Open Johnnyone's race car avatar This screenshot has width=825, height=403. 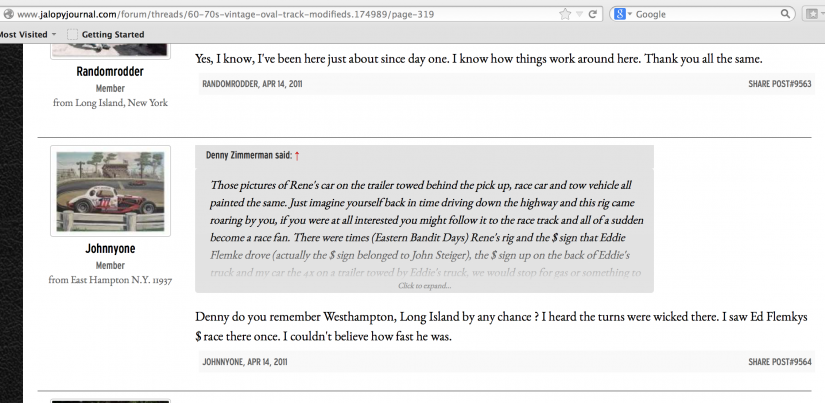point(110,191)
